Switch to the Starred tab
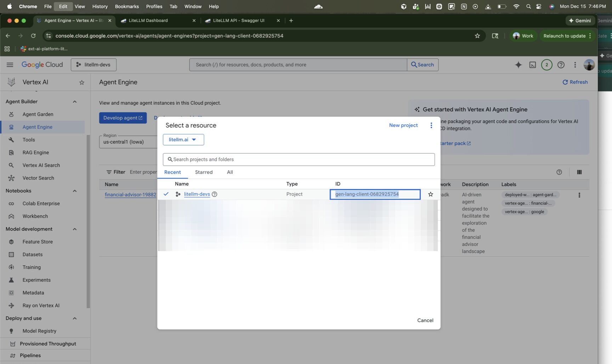 pos(204,172)
